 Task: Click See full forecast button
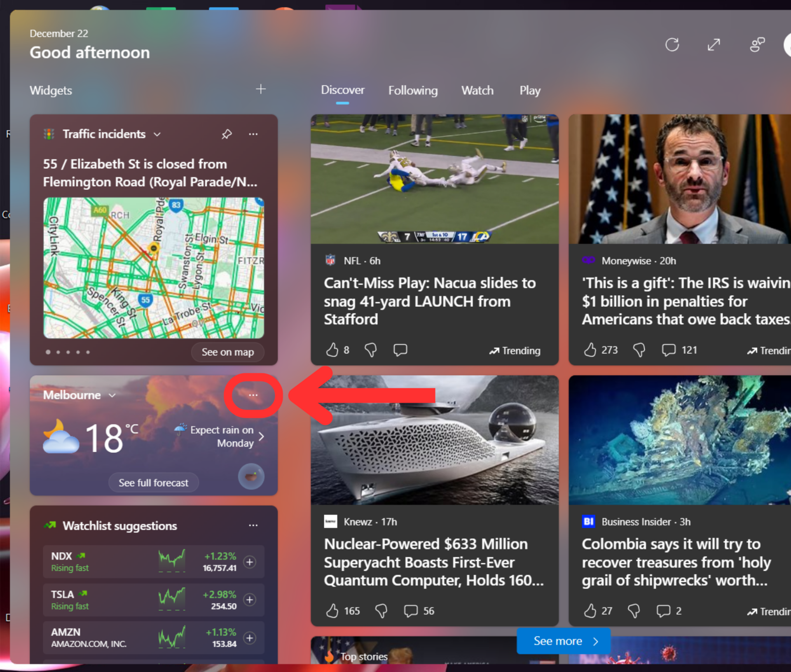pyautogui.click(x=153, y=483)
